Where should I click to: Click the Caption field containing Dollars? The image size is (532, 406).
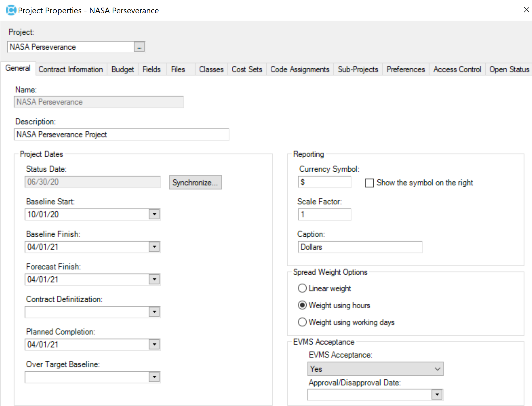click(x=360, y=247)
